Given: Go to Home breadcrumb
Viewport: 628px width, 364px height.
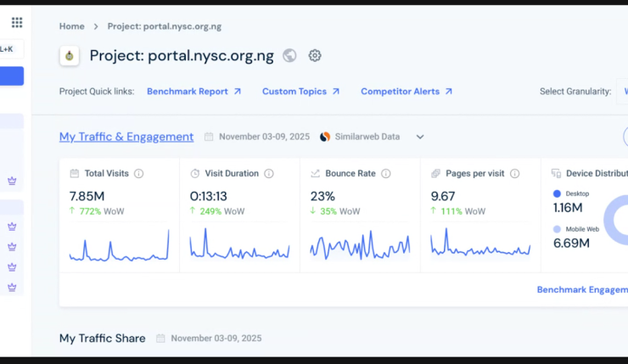Looking at the screenshot, I should pyautogui.click(x=71, y=26).
